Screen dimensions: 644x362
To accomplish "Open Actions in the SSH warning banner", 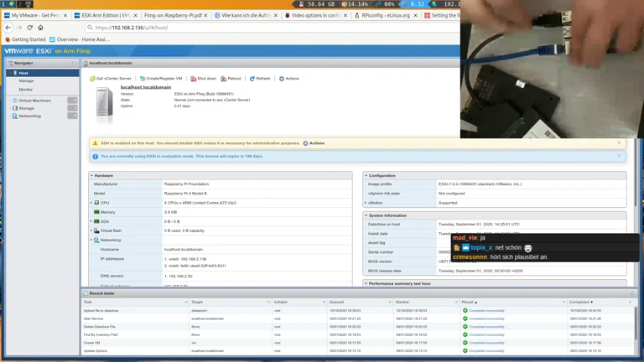I will [x=314, y=143].
